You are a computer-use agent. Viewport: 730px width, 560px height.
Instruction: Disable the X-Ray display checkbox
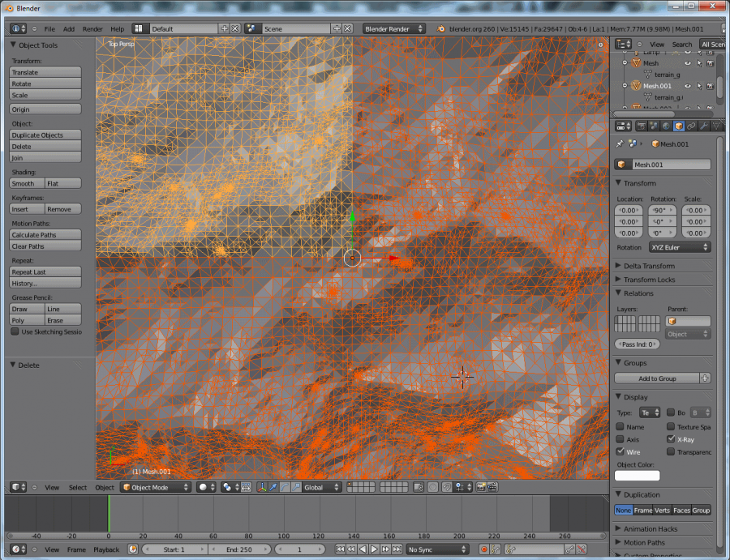[671, 438]
